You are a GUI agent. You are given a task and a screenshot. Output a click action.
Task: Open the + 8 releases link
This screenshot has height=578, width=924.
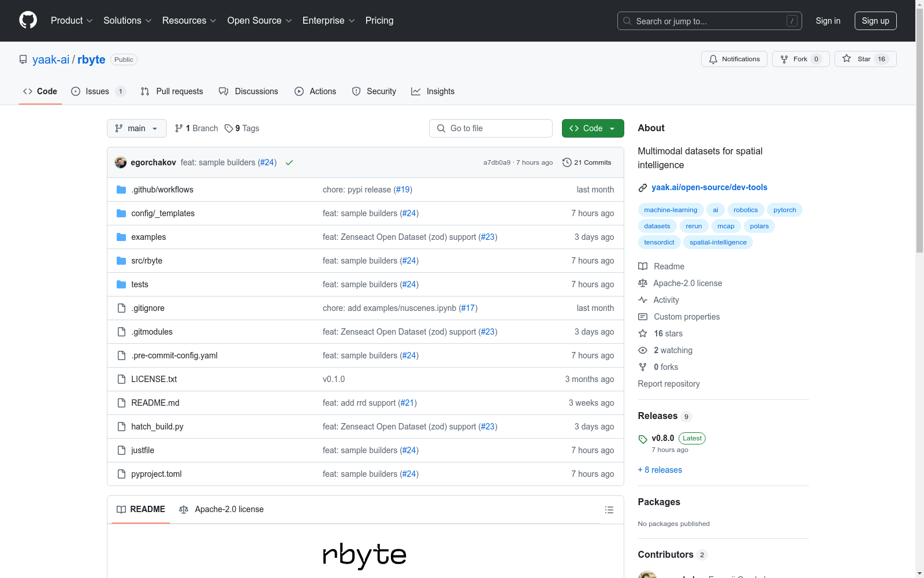[x=660, y=470]
